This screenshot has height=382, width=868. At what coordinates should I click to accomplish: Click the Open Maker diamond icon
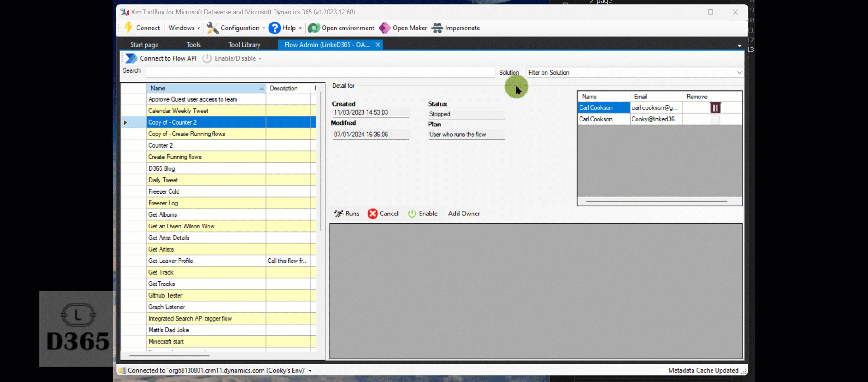[x=385, y=28]
